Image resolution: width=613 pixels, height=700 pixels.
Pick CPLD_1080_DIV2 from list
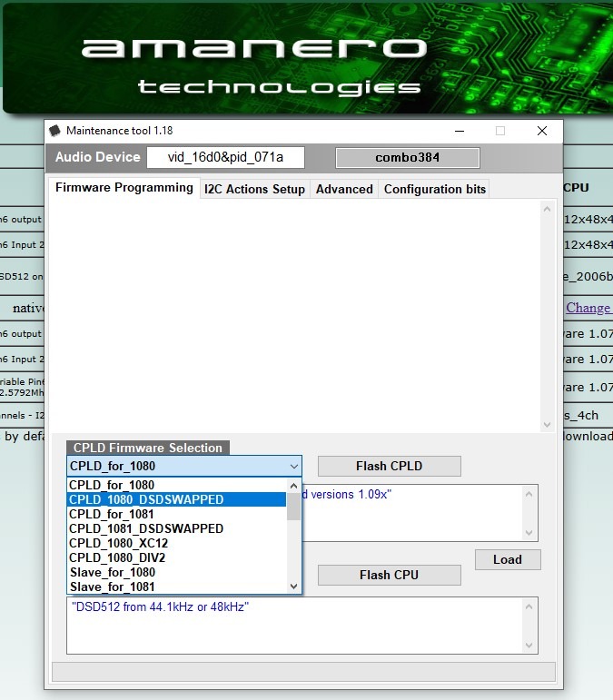[176, 558]
